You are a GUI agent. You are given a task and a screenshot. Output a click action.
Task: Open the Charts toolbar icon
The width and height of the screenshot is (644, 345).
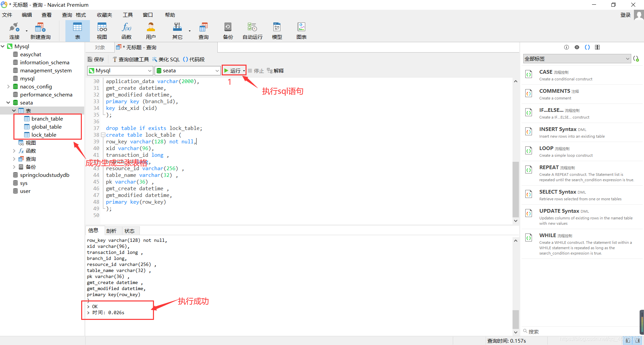click(x=301, y=31)
